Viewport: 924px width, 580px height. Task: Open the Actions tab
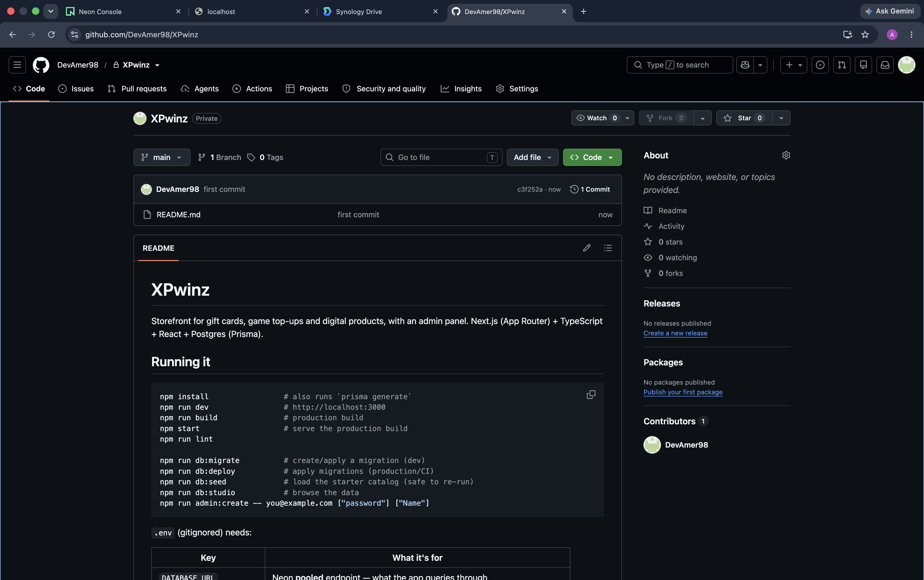click(x=252, y=89)
